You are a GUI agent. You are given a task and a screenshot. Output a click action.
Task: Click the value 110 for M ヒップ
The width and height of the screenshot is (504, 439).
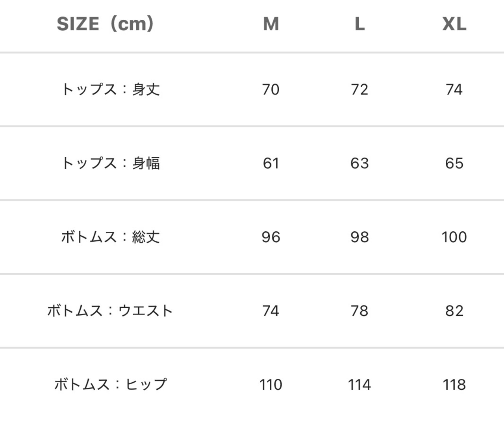point(271,385)
